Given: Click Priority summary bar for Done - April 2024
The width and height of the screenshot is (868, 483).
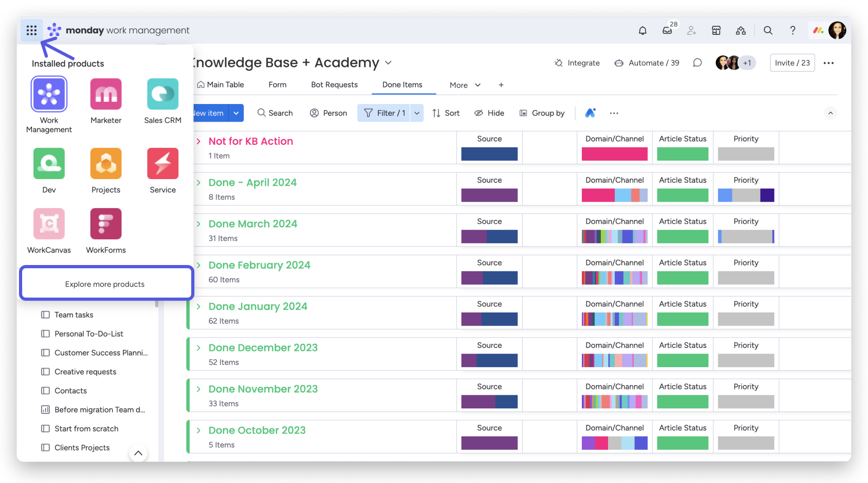Looking at the screenshot, I should point(746,195).
